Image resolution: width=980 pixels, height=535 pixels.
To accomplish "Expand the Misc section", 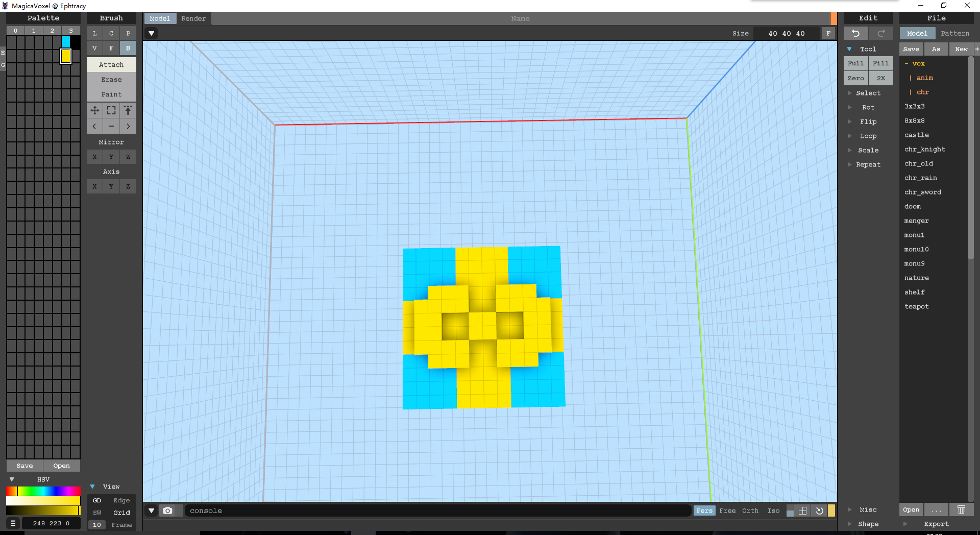I will 868,509.
